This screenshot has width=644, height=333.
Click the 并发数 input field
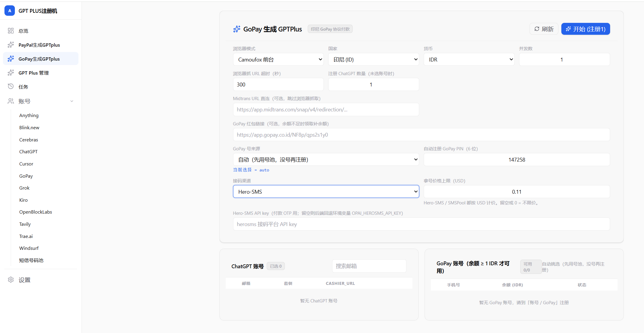tap(564, 59)
